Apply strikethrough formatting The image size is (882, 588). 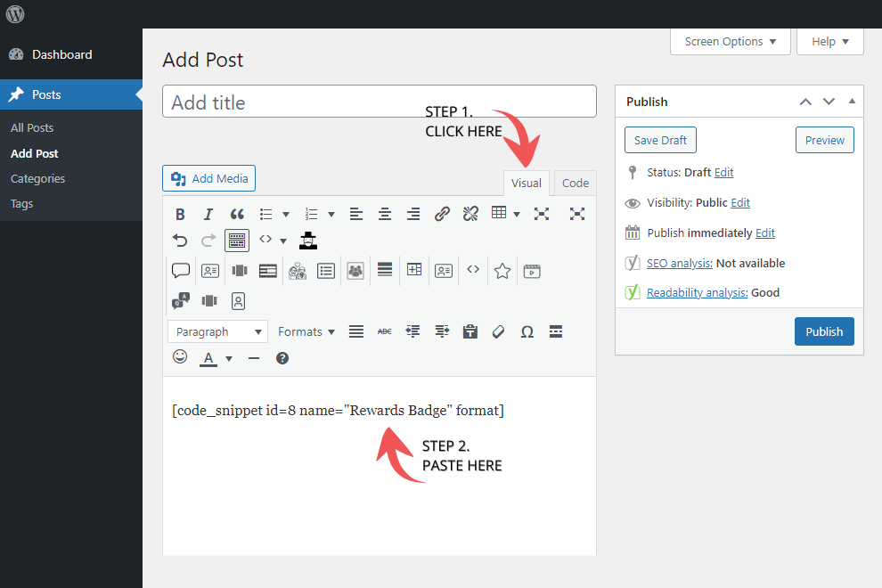click(x=385, y=331)
